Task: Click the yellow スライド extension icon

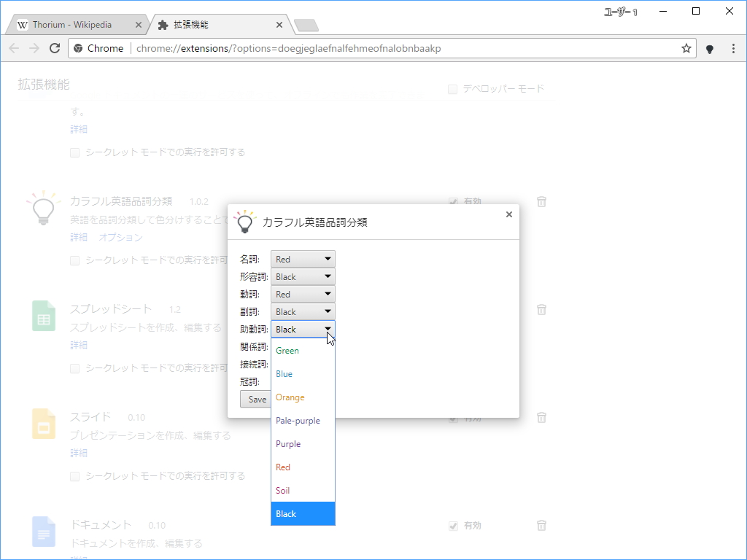Action: [x=43, y=422]
